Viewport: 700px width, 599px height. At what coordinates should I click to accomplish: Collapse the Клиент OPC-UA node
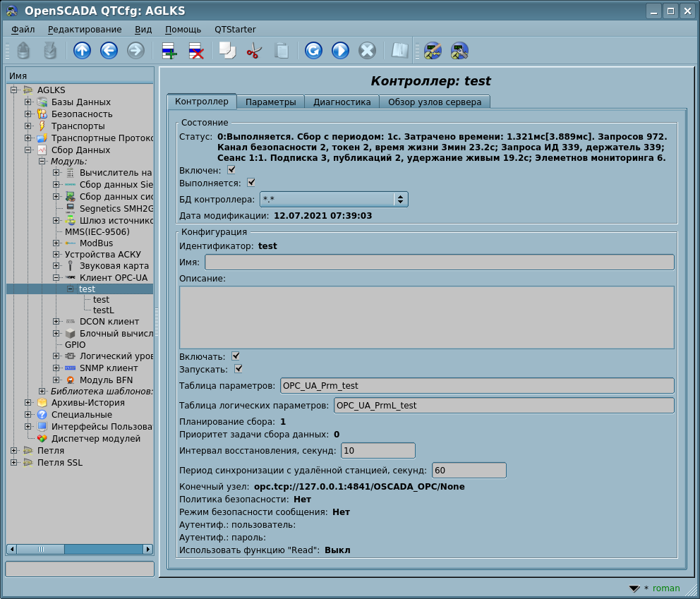click(56, 278)
